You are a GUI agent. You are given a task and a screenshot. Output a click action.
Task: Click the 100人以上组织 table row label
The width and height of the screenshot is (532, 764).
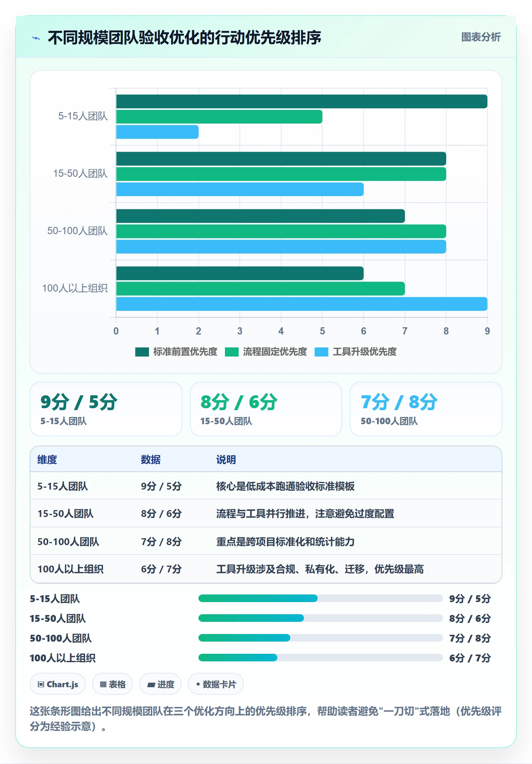(x=70, y=569)
